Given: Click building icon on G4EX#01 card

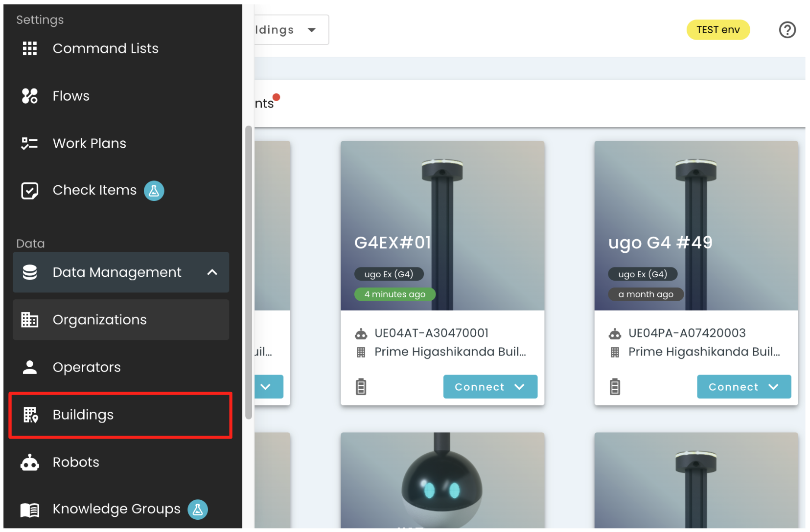Looking at the screenshot, I should [361, 352].
